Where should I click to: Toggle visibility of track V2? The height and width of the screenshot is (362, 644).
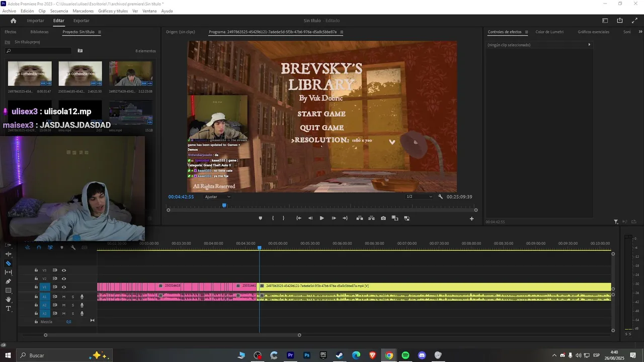click(64, 279)
